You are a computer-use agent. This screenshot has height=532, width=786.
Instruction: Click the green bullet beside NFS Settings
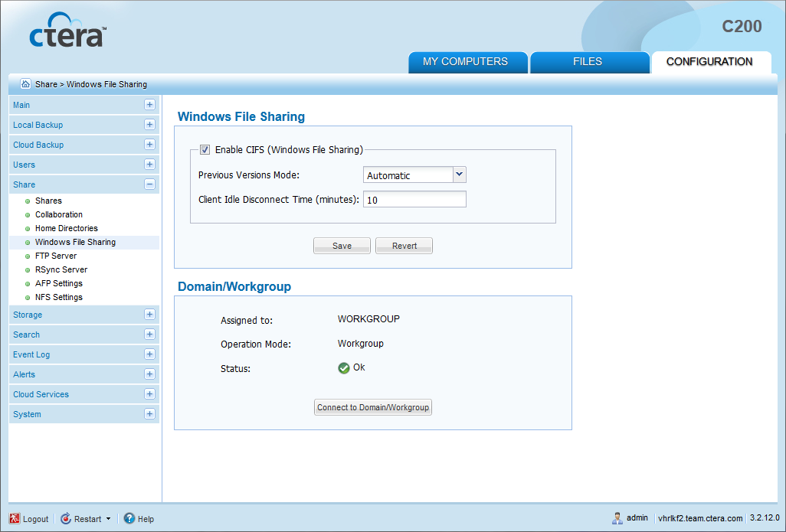coord(28,298)
